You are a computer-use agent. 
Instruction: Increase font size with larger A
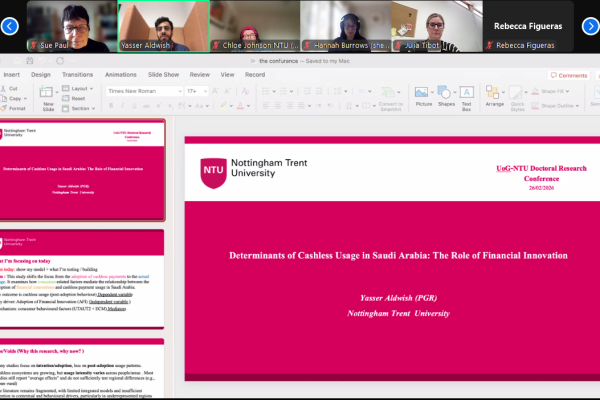[215, 91]
